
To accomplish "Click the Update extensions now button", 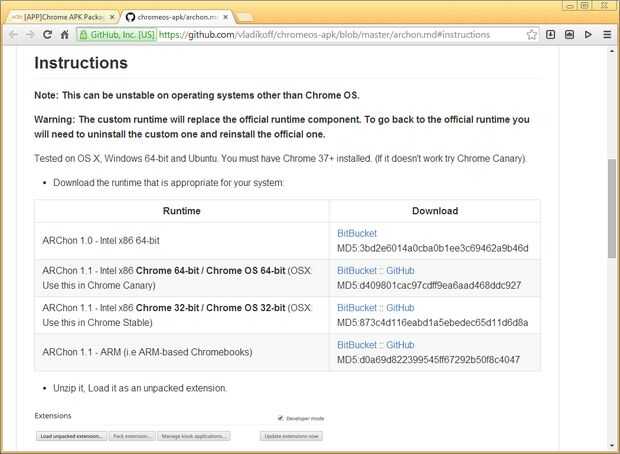I will [291, 436].
